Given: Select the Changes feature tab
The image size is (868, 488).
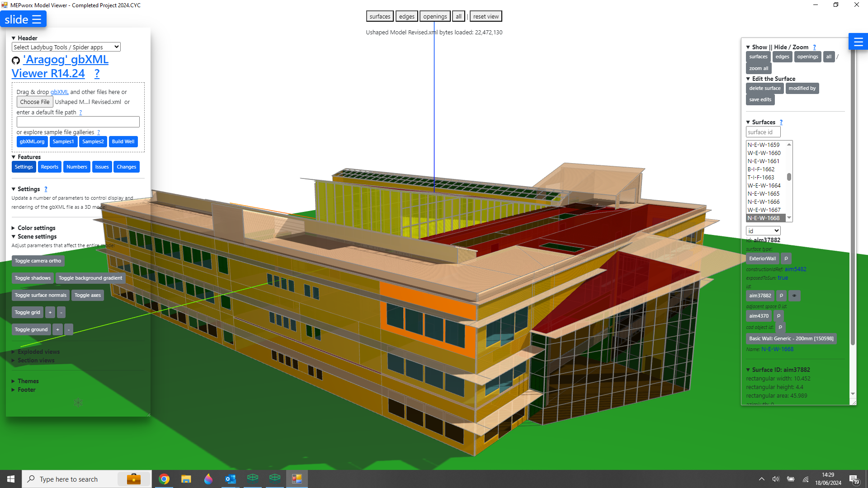Looking at the screenshot, I should pos(126,167).
